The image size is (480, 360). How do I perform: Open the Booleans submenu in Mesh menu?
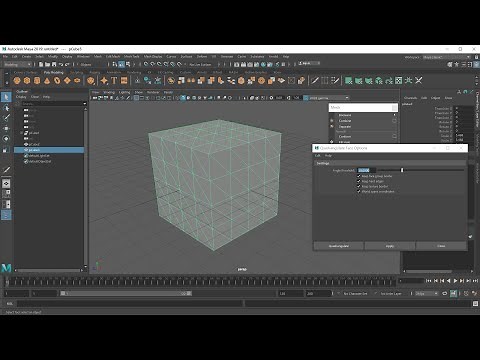pyautogui.click(x=363, y=115)
